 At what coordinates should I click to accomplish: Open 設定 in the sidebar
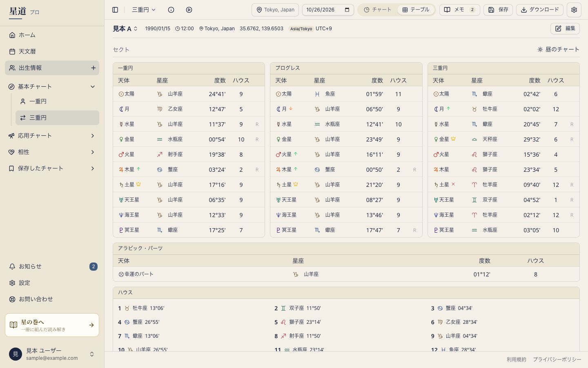(x=52, y=283)
